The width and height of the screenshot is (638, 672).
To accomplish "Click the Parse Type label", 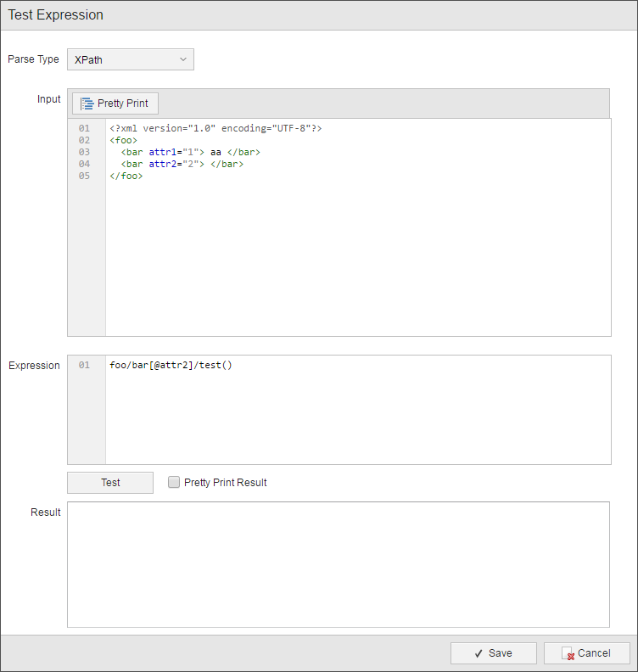I will pyautogui.click(x=33, y=59).
